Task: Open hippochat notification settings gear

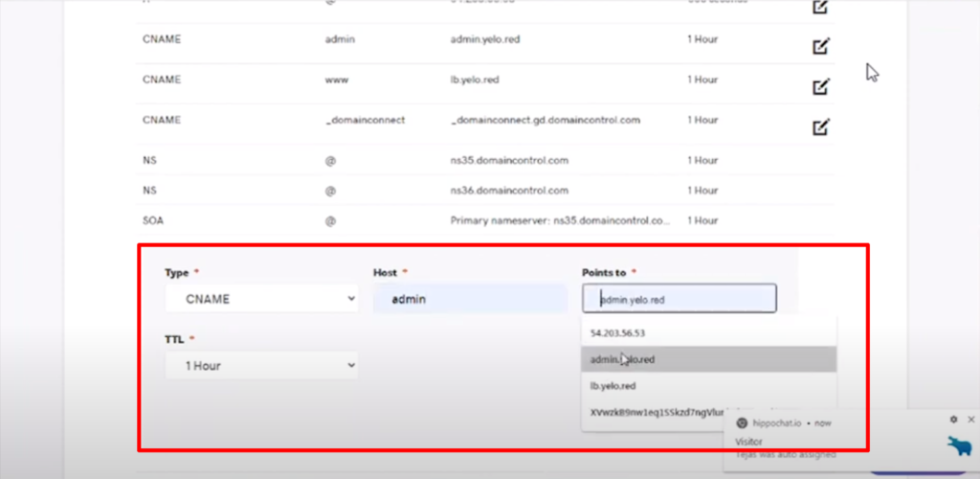Action: (x=953, y=420)
